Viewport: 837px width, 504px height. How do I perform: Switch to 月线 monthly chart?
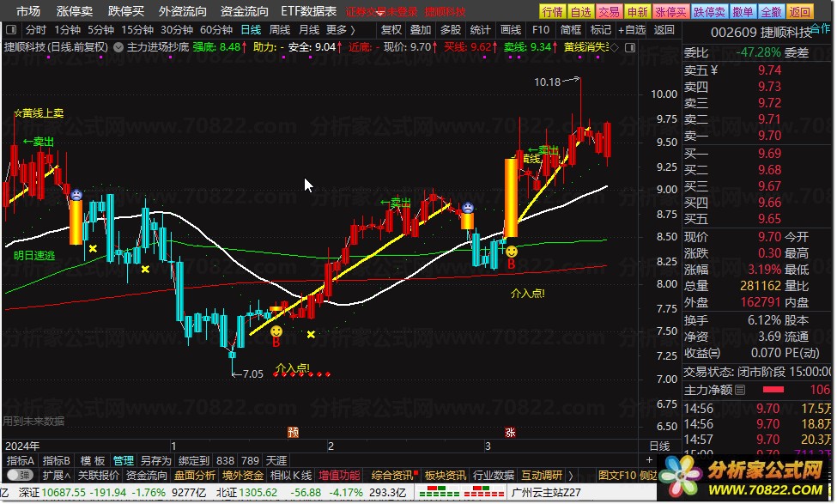pyautogui.click(x=309, y=30)
